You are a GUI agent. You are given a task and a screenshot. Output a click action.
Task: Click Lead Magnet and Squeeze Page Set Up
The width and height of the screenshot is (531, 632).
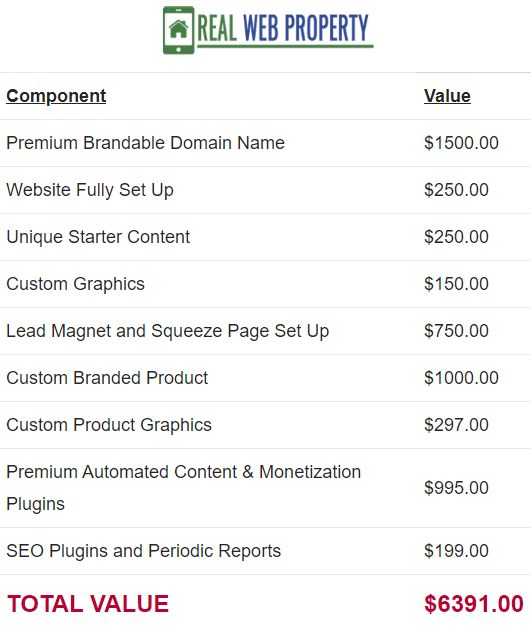(168, 331)
